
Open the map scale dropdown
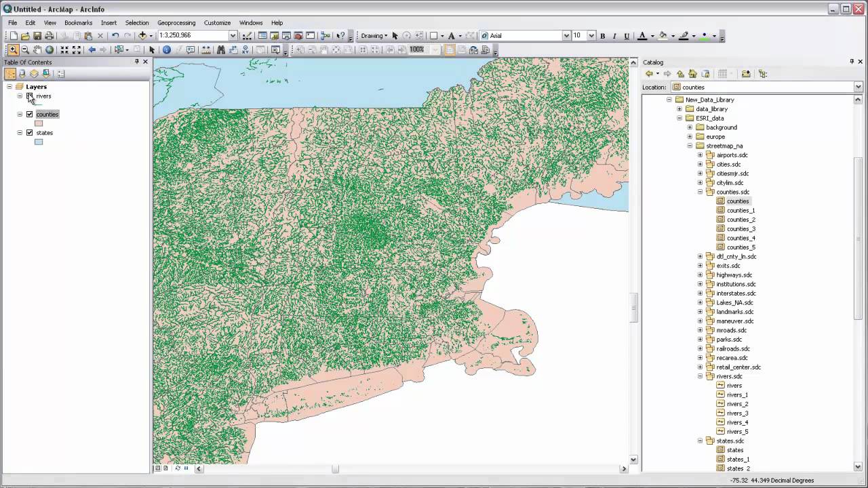point(233,35)
